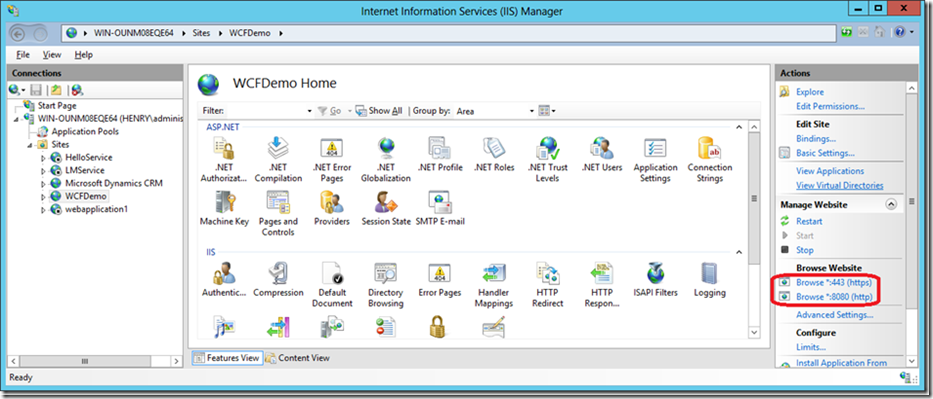The width and height of the screenshot is (933, 399).
Task: Click View Virtual Directories link
Action: pos(840,185)
